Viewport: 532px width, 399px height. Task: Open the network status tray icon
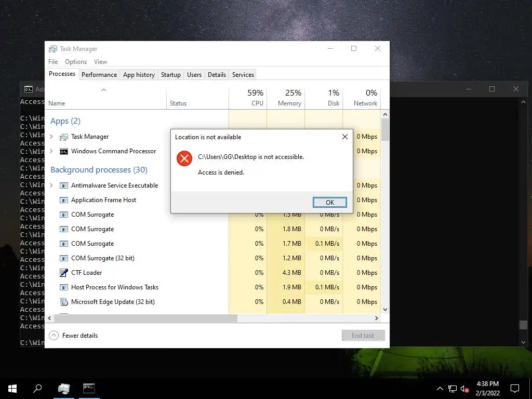point(453,389)
